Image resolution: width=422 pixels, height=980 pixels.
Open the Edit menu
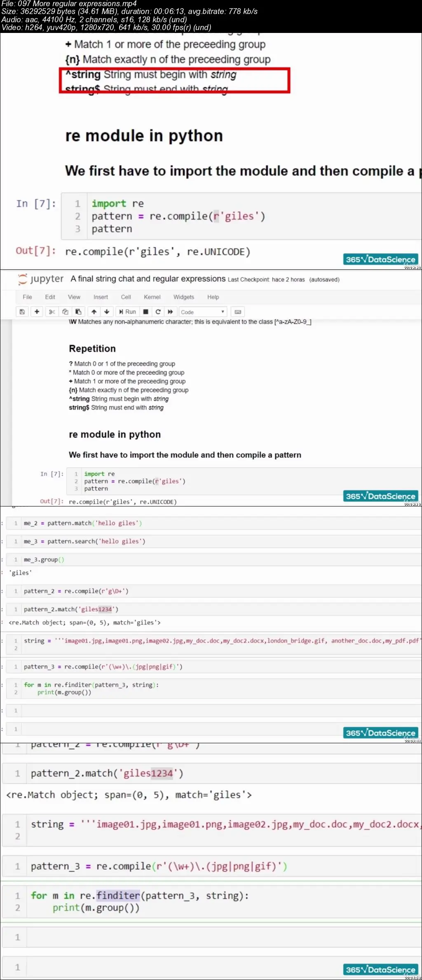[50, 297]
